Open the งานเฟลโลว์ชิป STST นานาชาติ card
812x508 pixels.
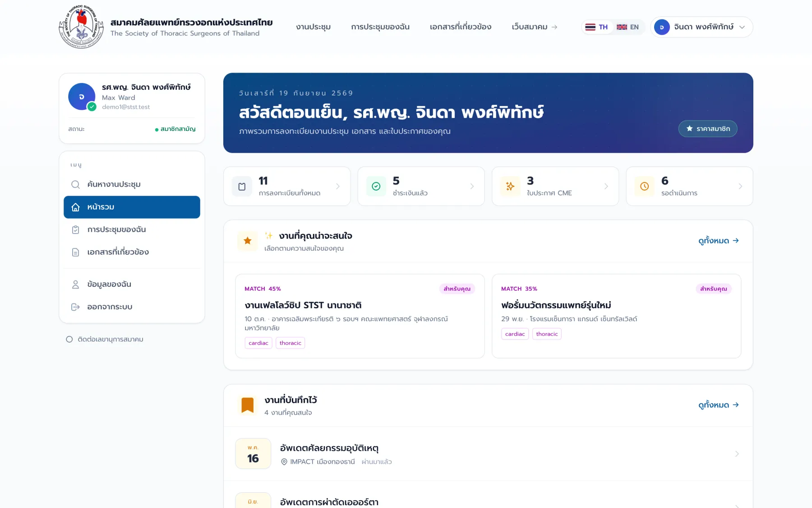click(x=360, y=316)
